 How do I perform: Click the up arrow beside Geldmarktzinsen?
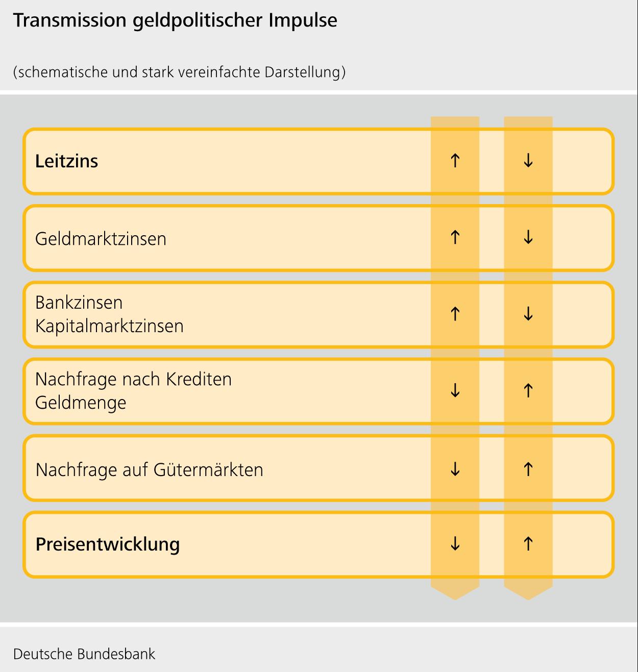(x=455, y=238)
